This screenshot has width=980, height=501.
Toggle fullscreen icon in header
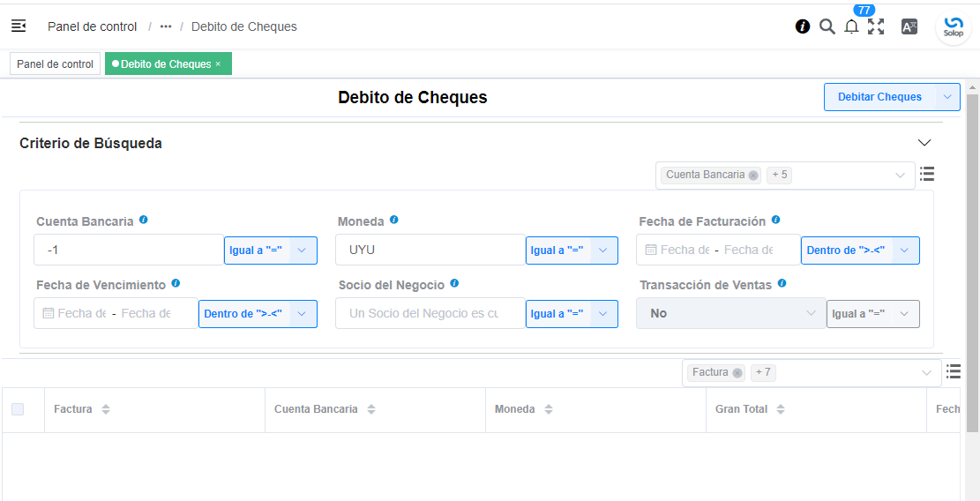pos(876,26)
